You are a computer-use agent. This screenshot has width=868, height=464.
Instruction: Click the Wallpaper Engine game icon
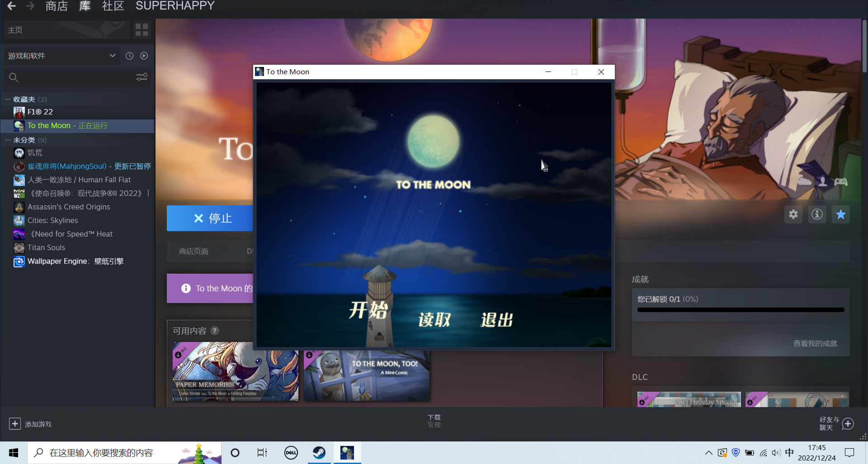click(x=19, y=261)
